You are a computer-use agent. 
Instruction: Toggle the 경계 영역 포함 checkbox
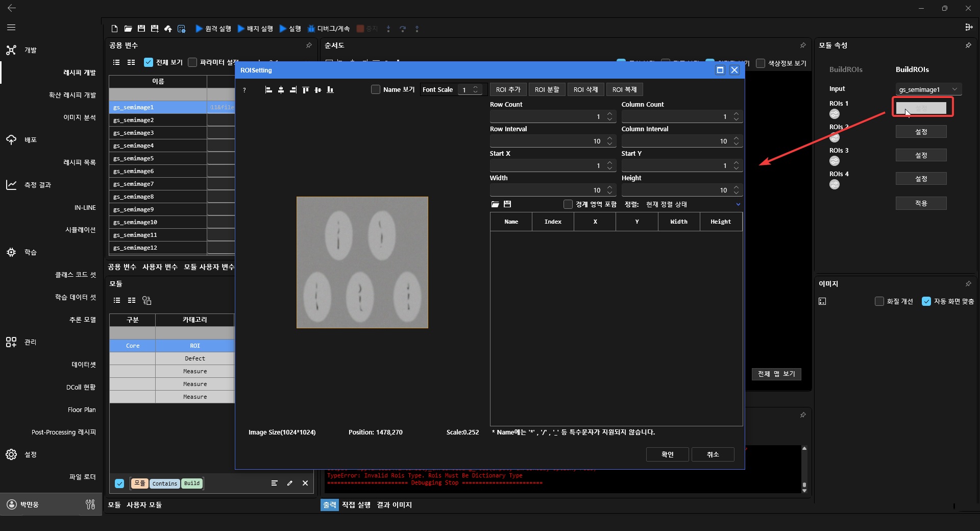click(x=568, y=204)
